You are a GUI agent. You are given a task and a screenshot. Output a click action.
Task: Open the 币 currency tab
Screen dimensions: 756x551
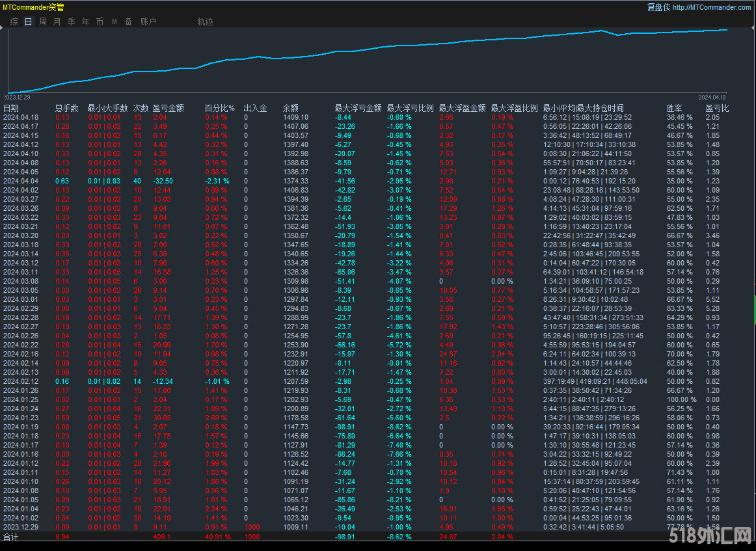pyautogui.click(x=100, y=21)
